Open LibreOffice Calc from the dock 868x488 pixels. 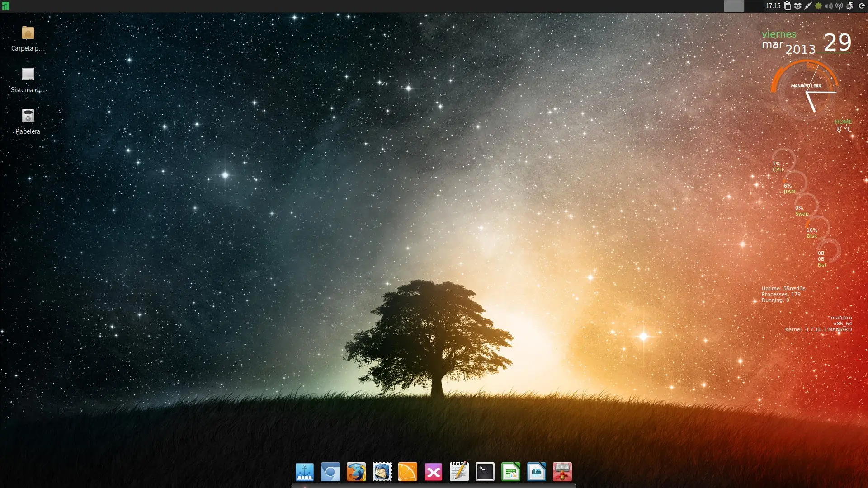pyautogui.click(x=511, y=472)
